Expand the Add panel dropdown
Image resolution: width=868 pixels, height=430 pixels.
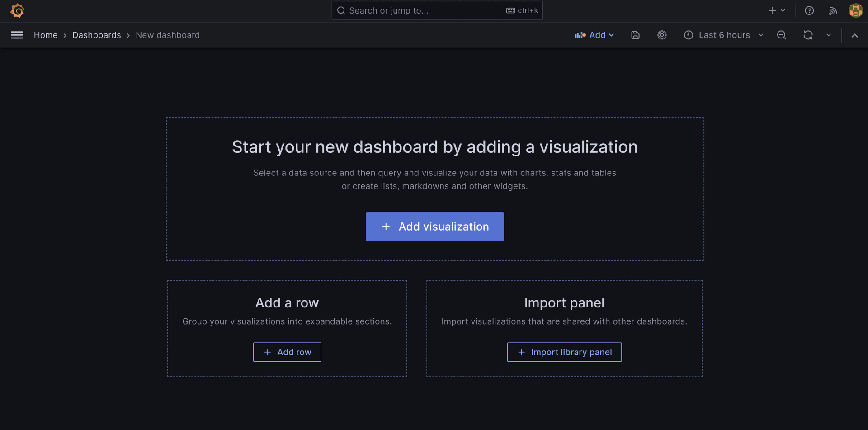[x=594, y=35]
